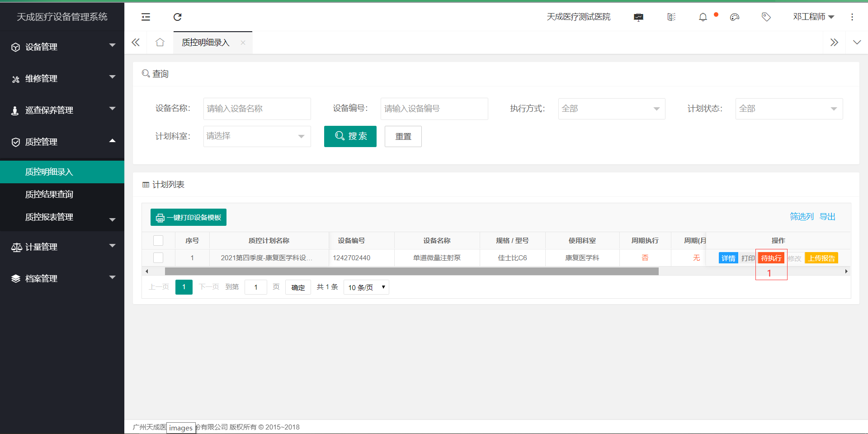Go to the home tab icon

(x=160, y=43)
